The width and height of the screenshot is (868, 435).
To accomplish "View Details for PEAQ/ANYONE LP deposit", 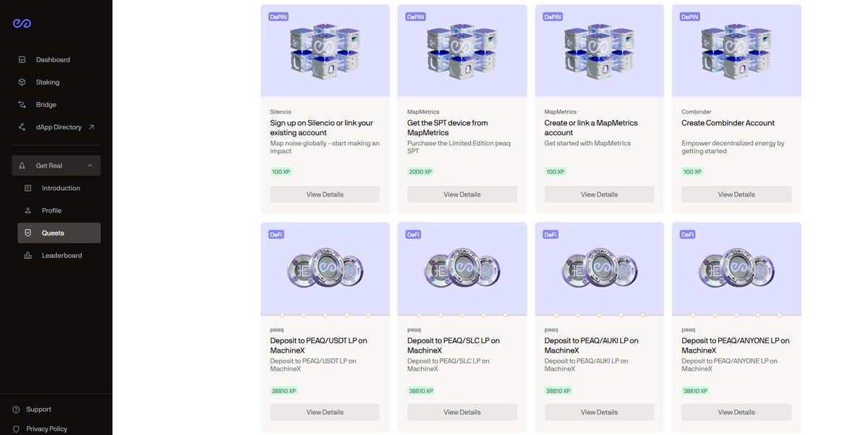I will tap(736, 412).
